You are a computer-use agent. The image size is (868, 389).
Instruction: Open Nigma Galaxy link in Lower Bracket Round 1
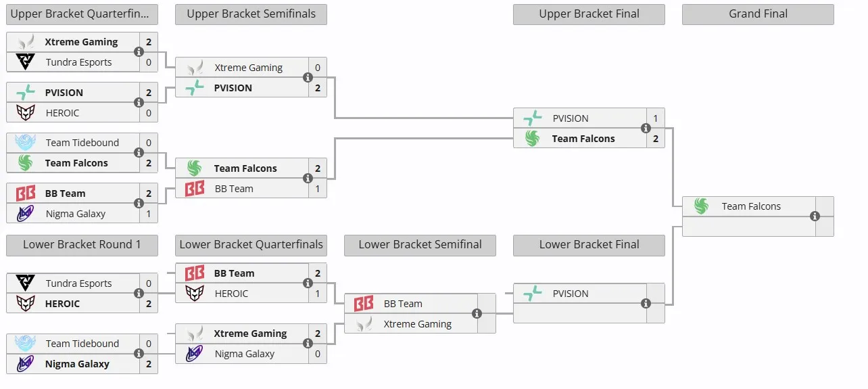click(x=77, y=364)
